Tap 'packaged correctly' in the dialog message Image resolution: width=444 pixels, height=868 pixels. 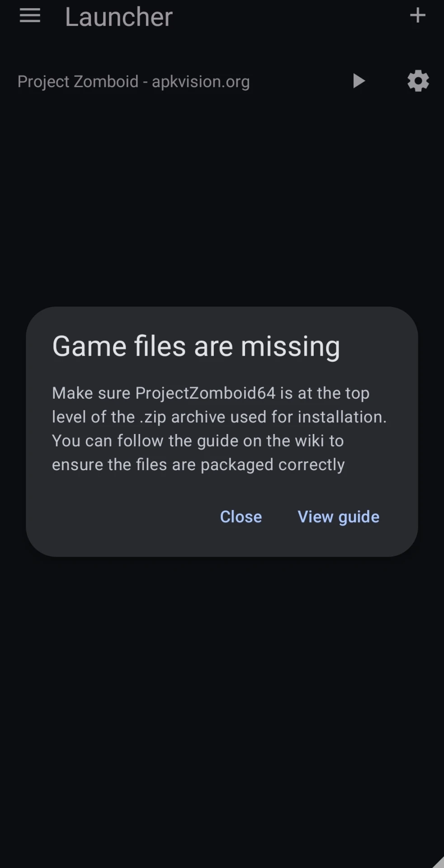click(x=273, y=465)
